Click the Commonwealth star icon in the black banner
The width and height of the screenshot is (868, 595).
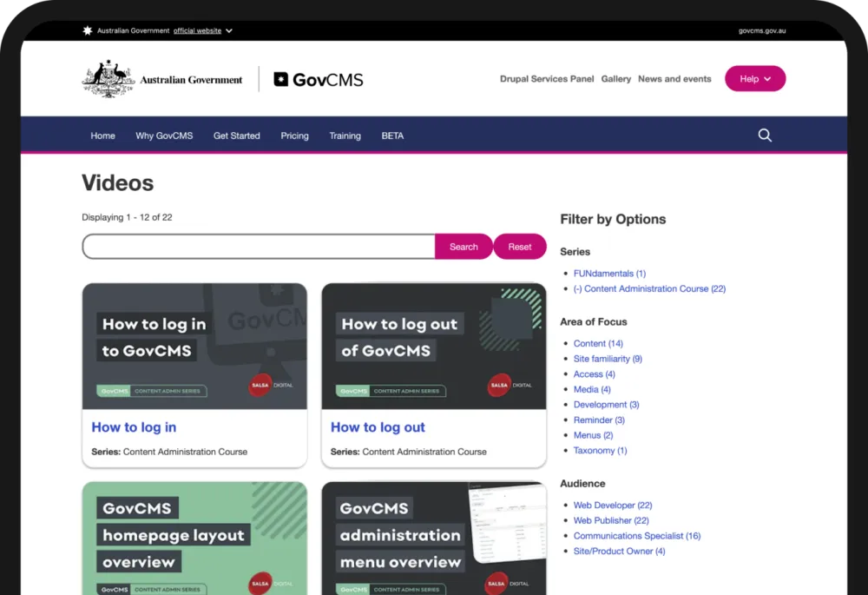tap(86, 30)
